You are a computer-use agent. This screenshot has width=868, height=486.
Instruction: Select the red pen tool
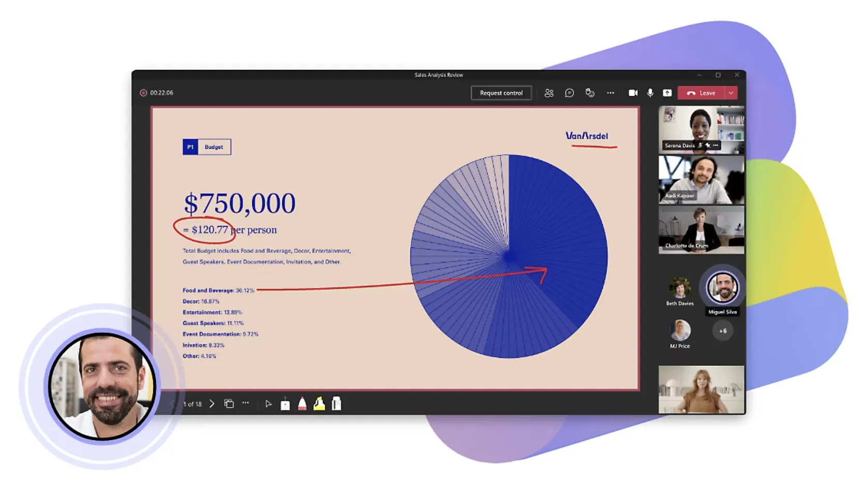pos(302,404)
